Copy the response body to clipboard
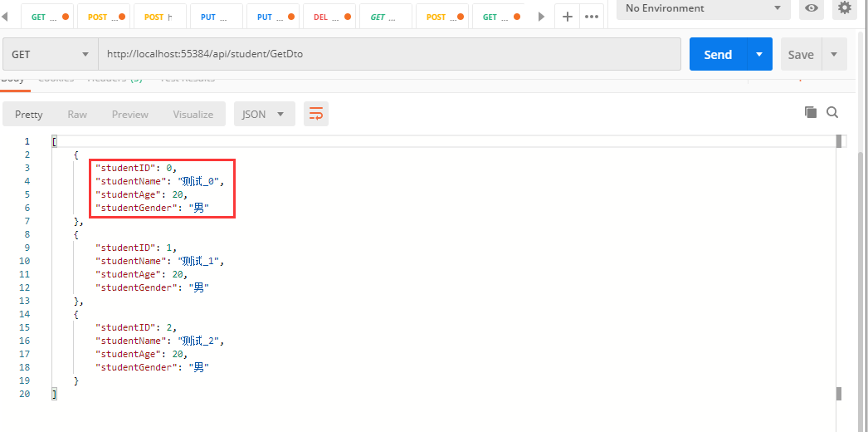 click(x=811, y=112)
